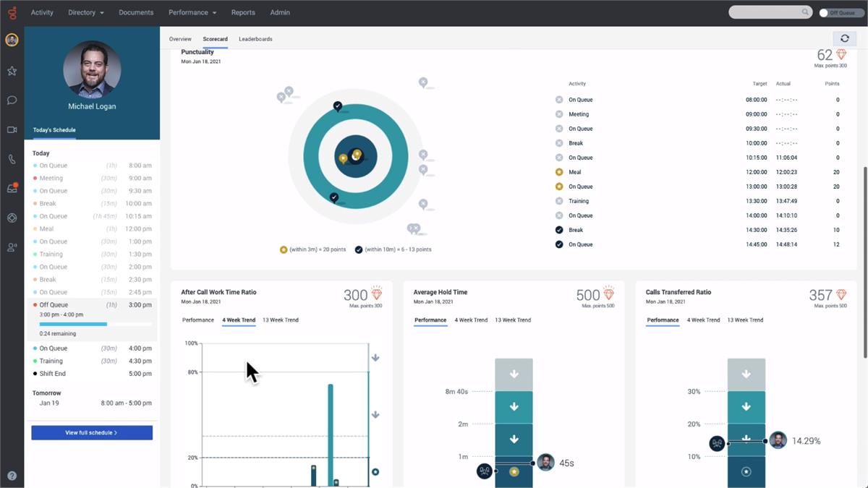The image size is (868, 488).
Task: Click the tall bar in After Call Work chart
Action: click(x=331, y=435)
